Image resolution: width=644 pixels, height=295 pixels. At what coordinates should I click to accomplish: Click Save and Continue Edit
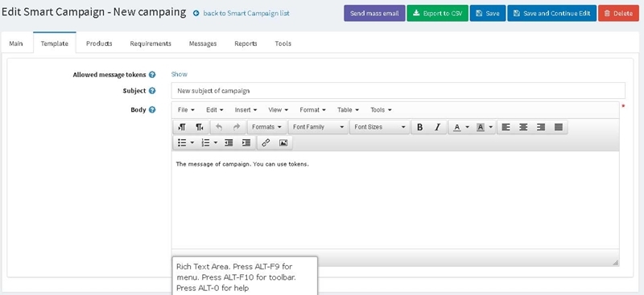pos(551,13)
